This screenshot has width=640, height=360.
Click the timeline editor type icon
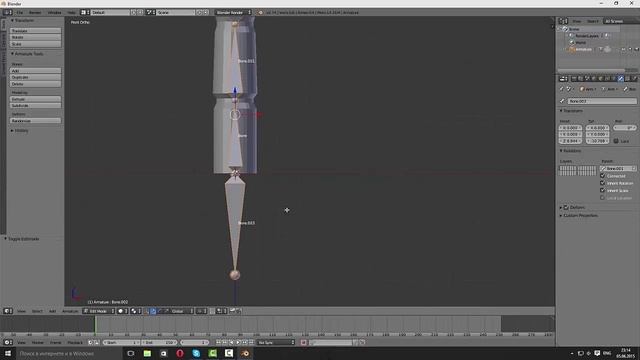pos(7,342)
